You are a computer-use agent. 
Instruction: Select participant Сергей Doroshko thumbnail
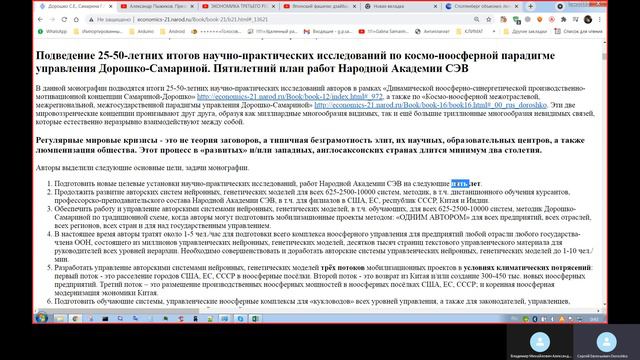607,342
